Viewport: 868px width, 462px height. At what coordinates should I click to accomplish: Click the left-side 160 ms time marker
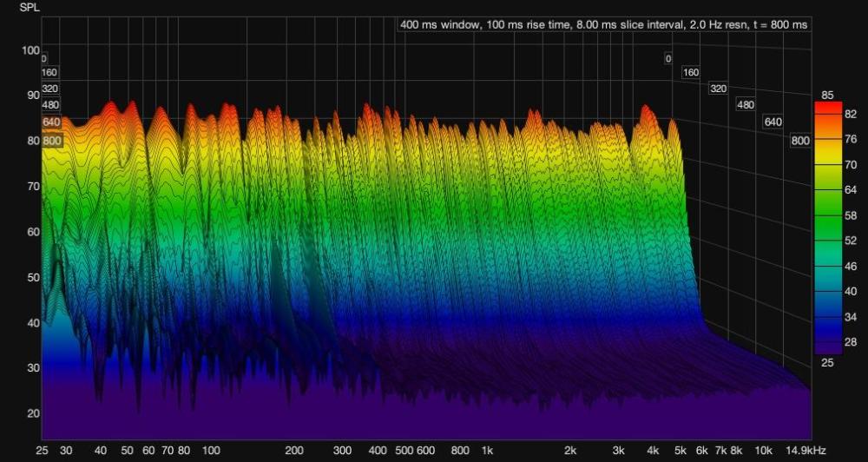pos(49,72)
